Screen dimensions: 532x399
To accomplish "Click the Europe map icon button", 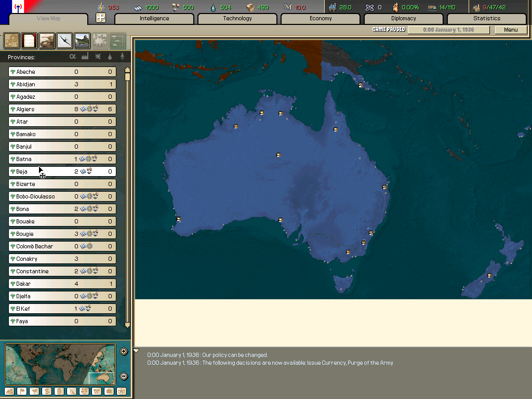I will click(11, 40).
